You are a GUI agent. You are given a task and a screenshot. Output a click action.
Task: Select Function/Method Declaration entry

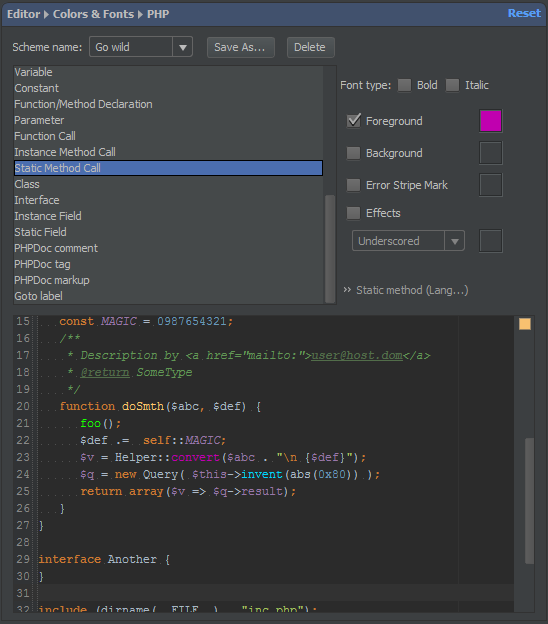pyautogui.click(x=168, y=104)
